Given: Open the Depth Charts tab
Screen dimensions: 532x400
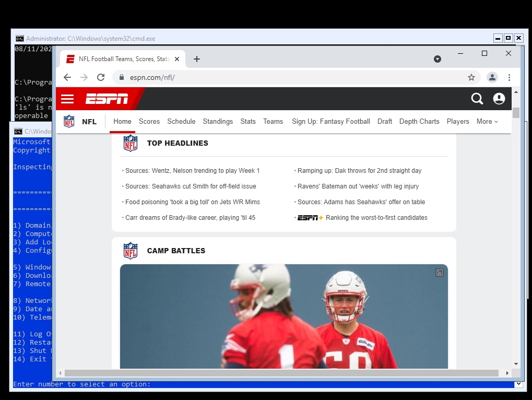Looking at the screenshot, I should pyautogui.click(x=419, y=122).
